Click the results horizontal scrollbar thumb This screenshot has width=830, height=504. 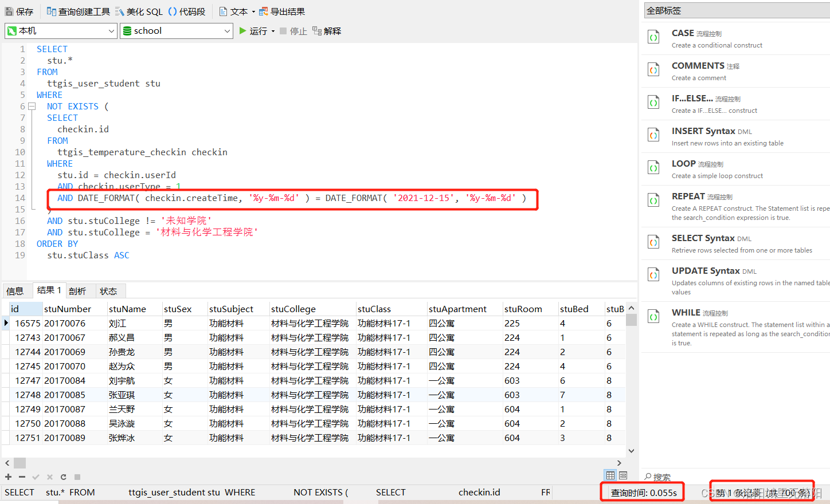(19, 463)
